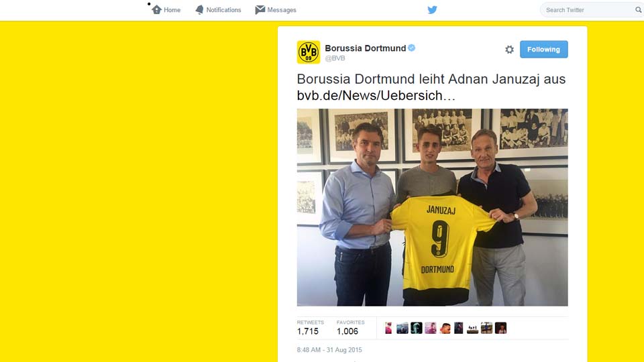Screen dimensions: 644x362
Task: Select the Notifications menu label
Action: click(x=223, y=10)
